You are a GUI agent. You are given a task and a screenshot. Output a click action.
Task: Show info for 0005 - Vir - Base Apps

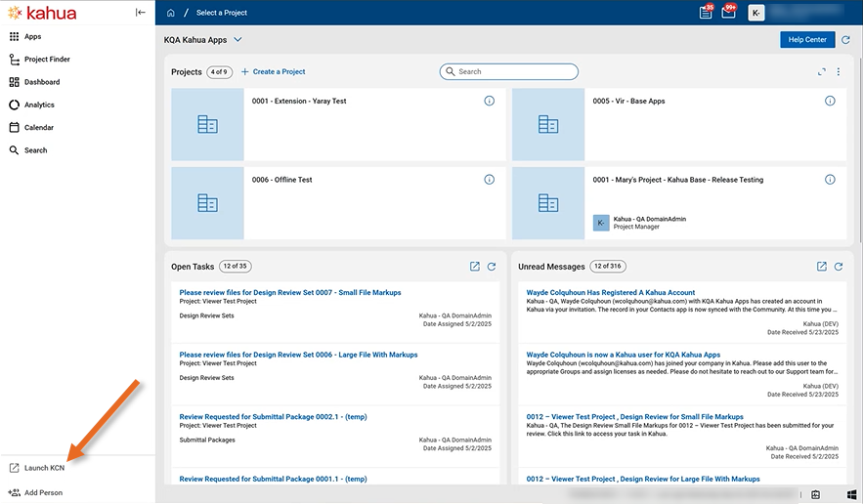(x=830, y=101)
